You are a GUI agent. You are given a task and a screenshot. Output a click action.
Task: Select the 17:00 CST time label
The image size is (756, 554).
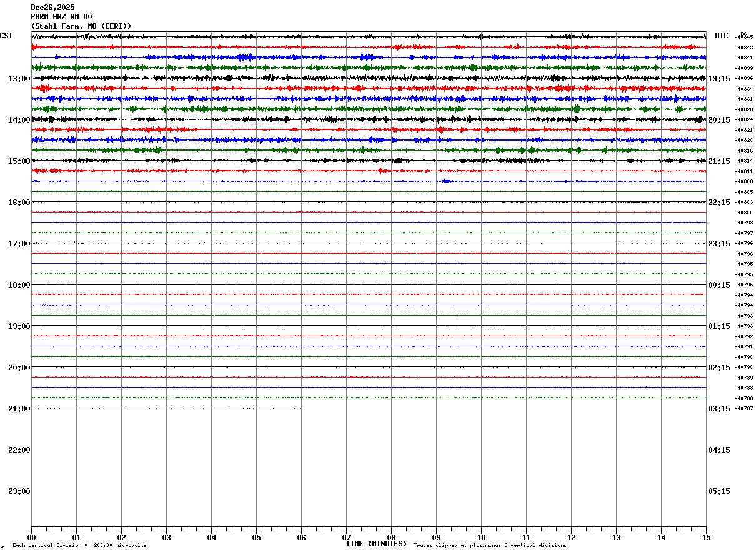point(19,244)
